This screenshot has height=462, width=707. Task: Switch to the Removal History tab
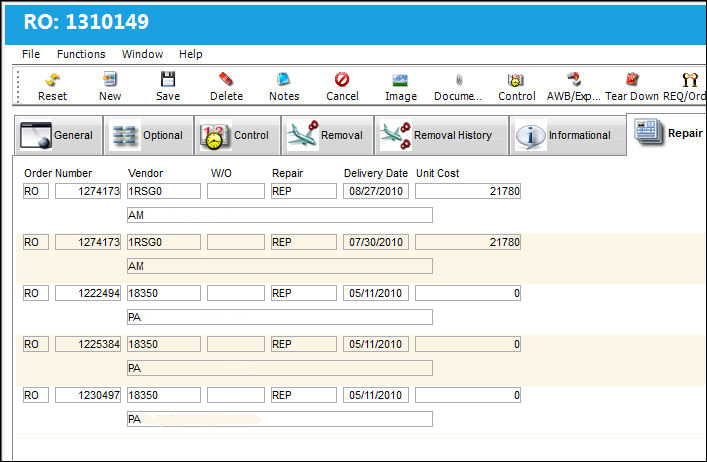tap(441, 135)
